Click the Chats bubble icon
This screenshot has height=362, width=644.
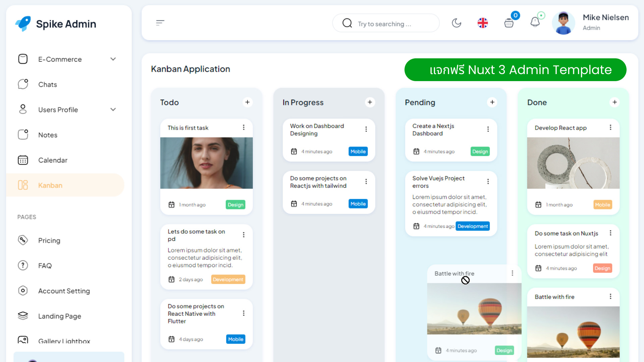[23, 84]
